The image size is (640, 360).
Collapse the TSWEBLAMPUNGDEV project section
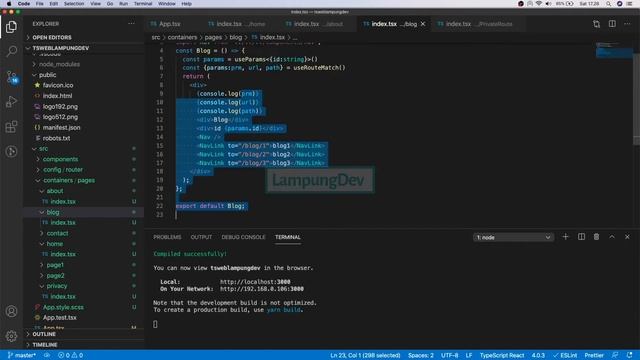point(60,48)
